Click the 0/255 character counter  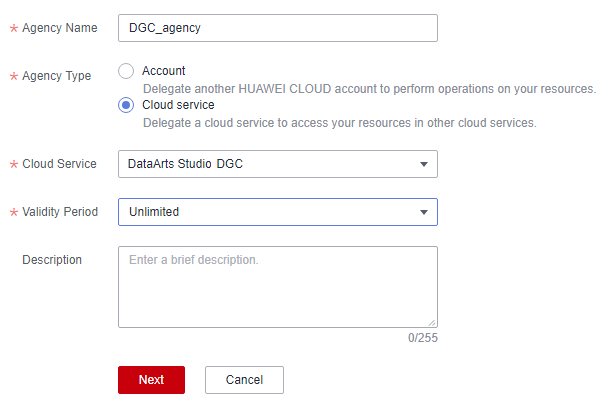[x=423, y=338]
